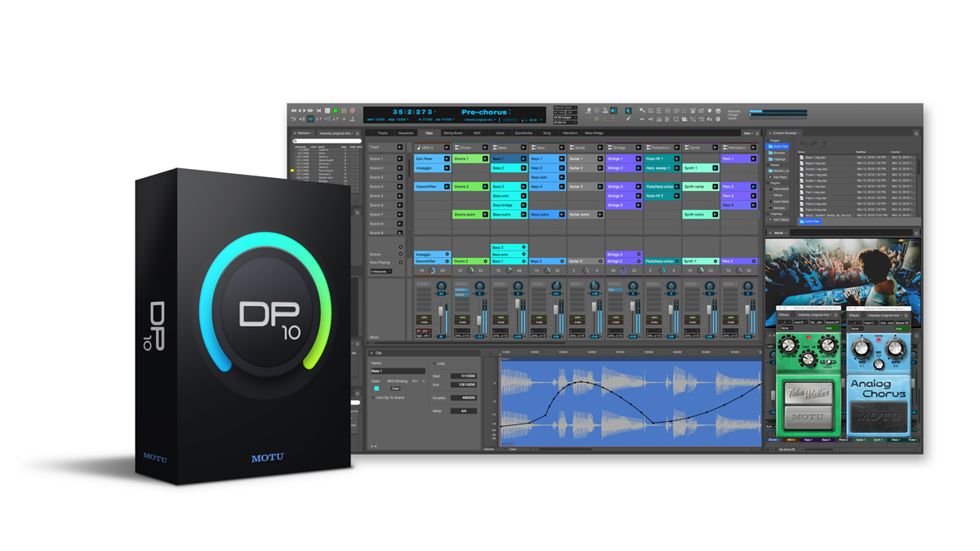980x551 pixels.
Task: Launch the Strings 5 clip play button
Action: coord(639,205)
